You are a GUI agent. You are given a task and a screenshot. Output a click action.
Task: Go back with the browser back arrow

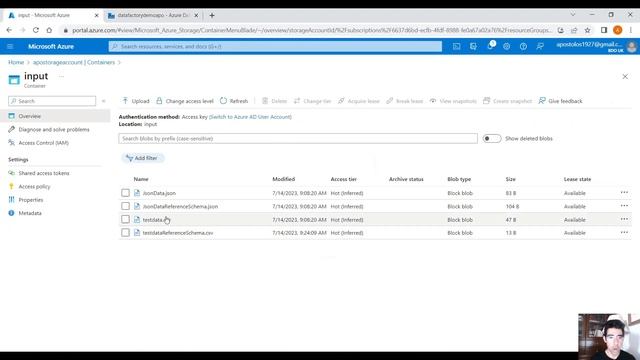point(9,30)
